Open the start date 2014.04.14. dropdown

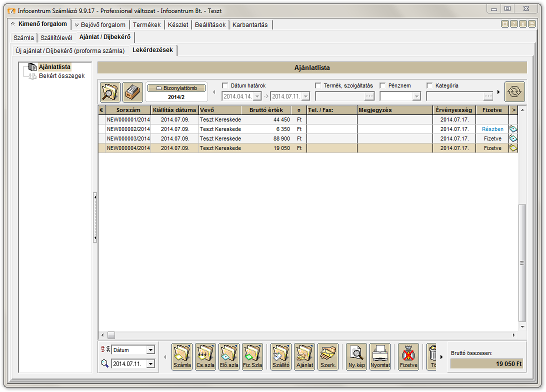257,96
